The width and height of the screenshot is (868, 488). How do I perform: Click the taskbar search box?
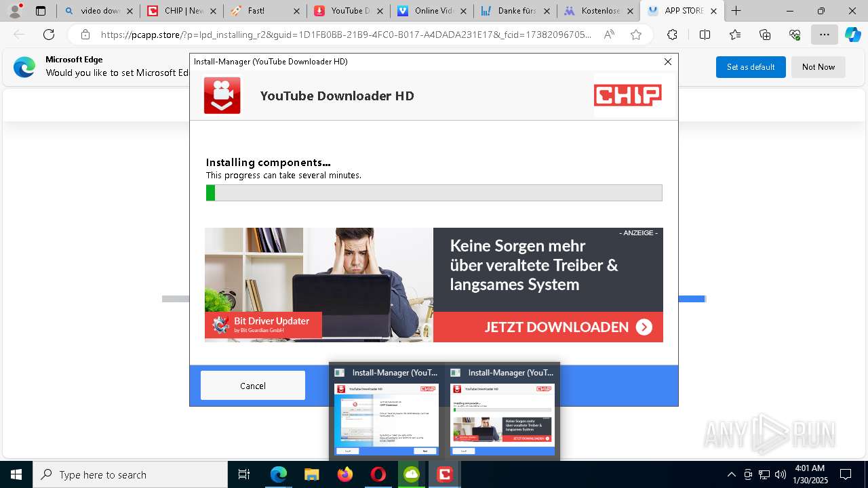tap(130, 474)
